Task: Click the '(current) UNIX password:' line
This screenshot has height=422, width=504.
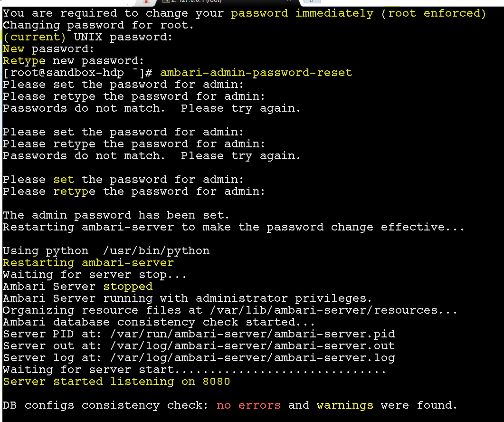Action: pyautogui.click(x=88, y=38)
